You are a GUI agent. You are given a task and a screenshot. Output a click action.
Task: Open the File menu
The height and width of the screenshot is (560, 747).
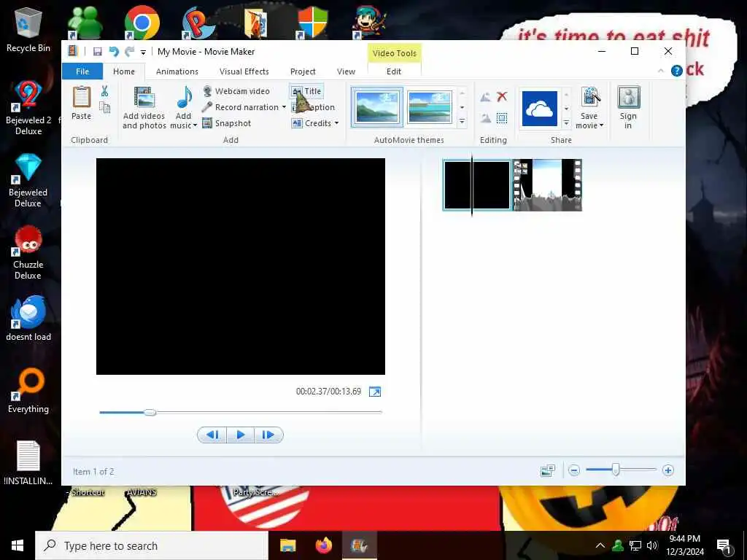[x=82, y=71]
